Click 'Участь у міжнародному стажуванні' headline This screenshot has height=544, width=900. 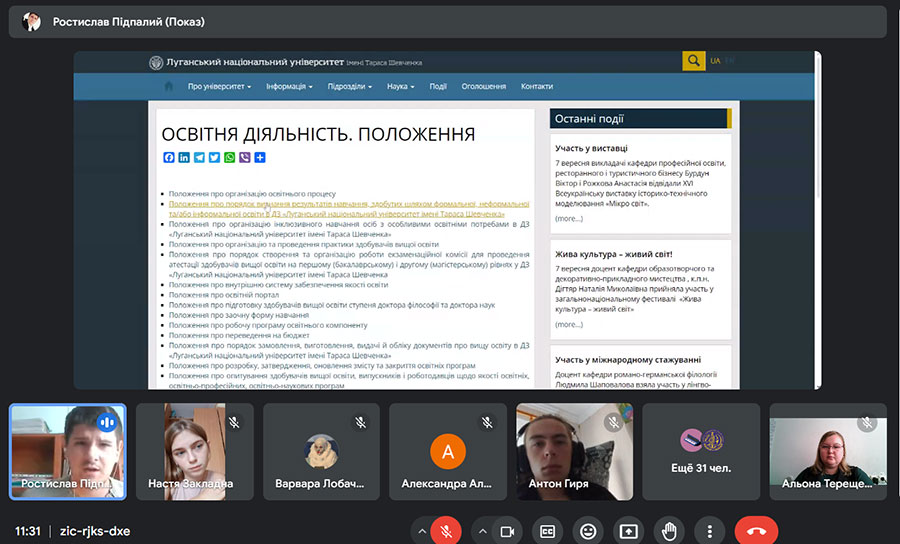628,360
